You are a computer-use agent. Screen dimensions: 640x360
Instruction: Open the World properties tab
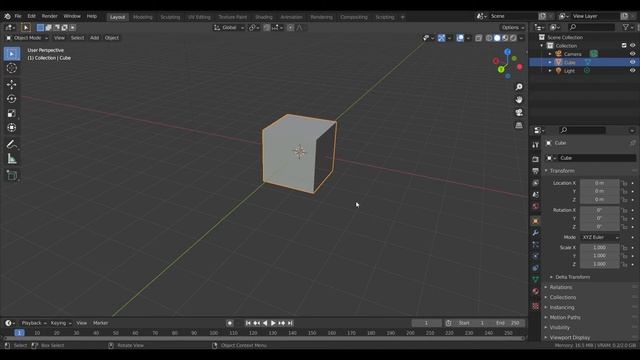[x=536, y=206]
